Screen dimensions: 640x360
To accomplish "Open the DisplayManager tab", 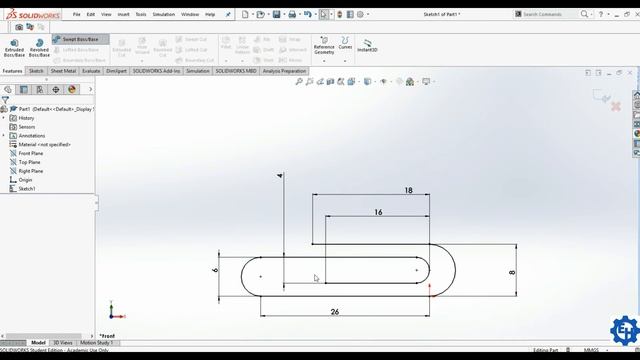I will 72,89.
